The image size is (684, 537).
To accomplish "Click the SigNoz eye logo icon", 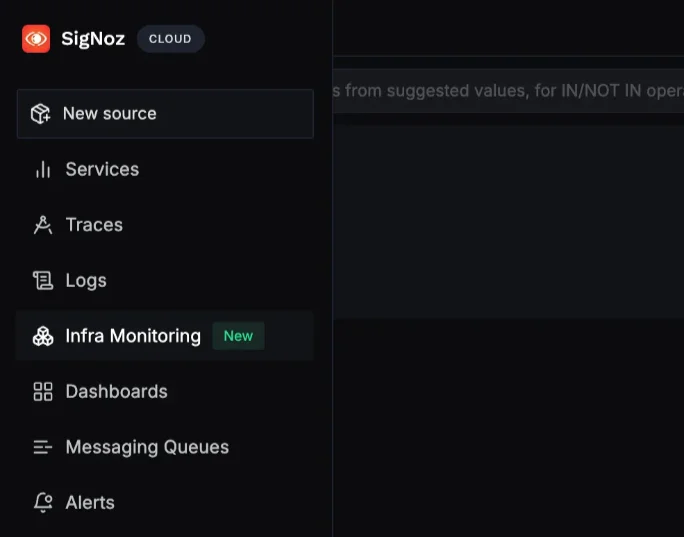I will click(36, 39).
